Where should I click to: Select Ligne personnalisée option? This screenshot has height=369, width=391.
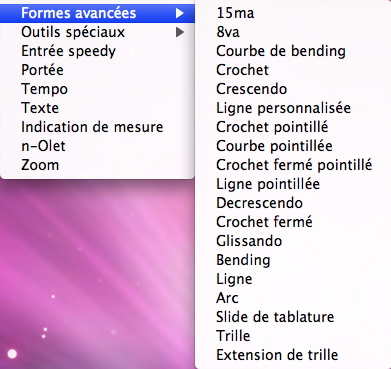293,108
